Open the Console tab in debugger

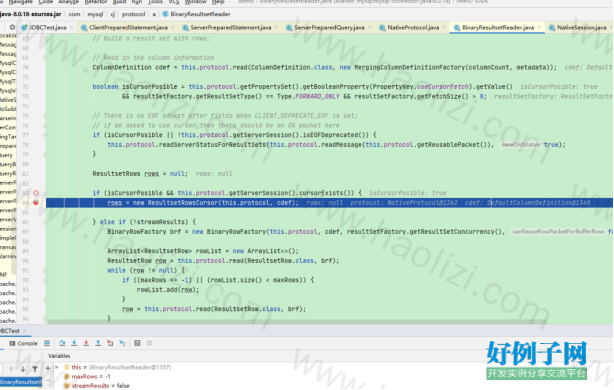pyautogui.click(x=23, y=343)
